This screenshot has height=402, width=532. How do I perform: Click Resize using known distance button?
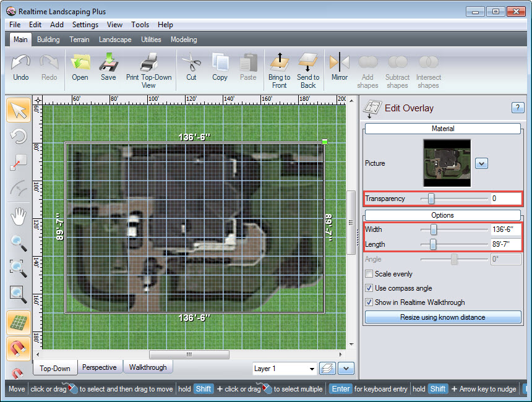443,317
